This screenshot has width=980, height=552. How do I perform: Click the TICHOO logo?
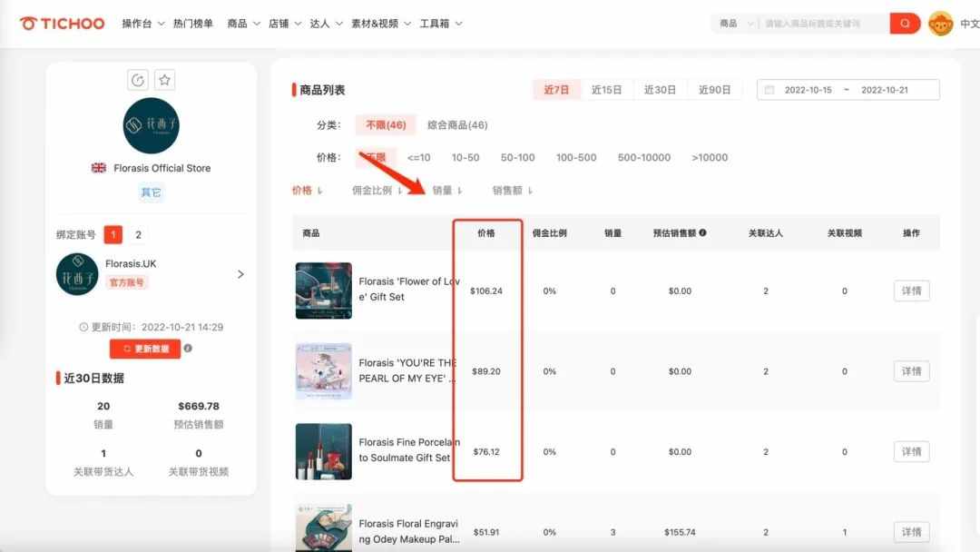(x=62, y=24)
